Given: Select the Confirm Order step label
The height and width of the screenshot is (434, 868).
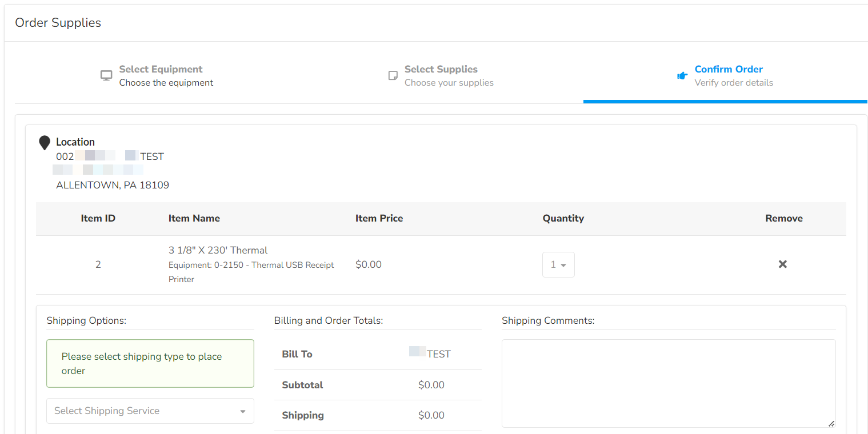Looking at the screenshot, I should (729, 69).
